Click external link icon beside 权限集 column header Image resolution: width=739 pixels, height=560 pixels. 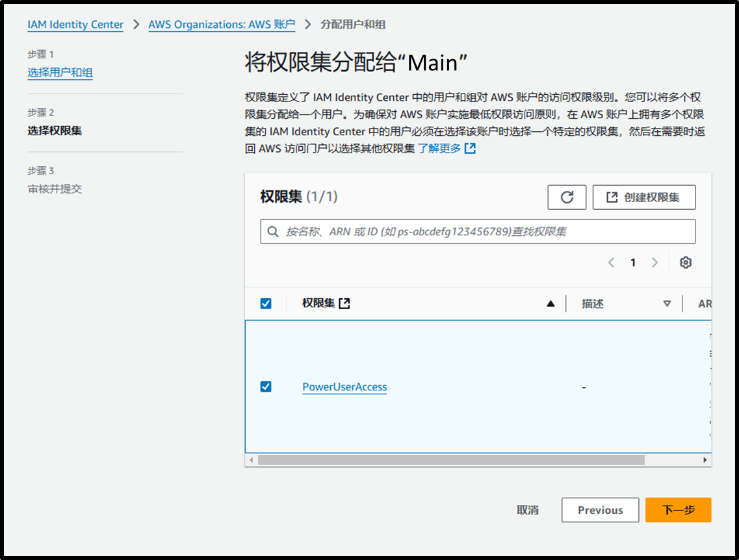[x=344, y=303]
